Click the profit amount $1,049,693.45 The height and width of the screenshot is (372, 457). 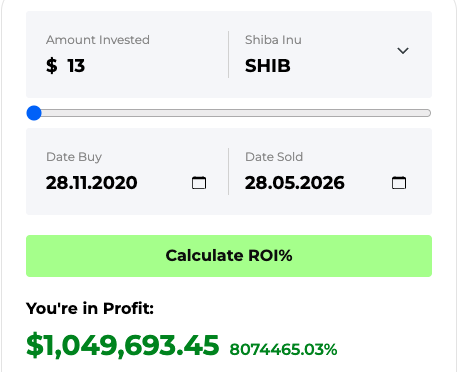123,345
